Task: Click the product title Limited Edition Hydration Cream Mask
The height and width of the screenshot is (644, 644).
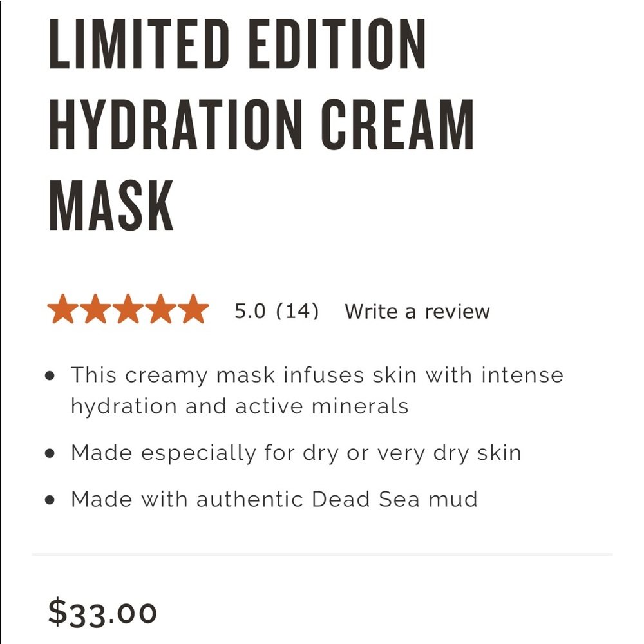Action: point(258,122)
